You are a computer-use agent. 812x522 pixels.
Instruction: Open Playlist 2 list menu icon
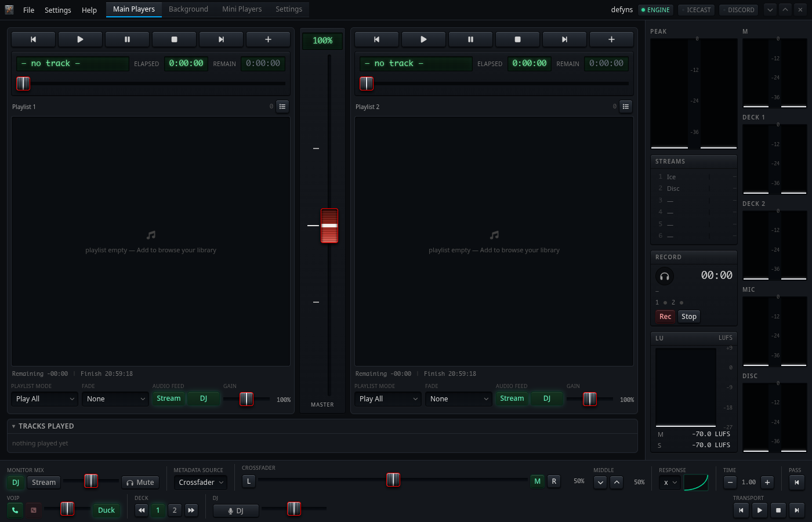(626, 106)
